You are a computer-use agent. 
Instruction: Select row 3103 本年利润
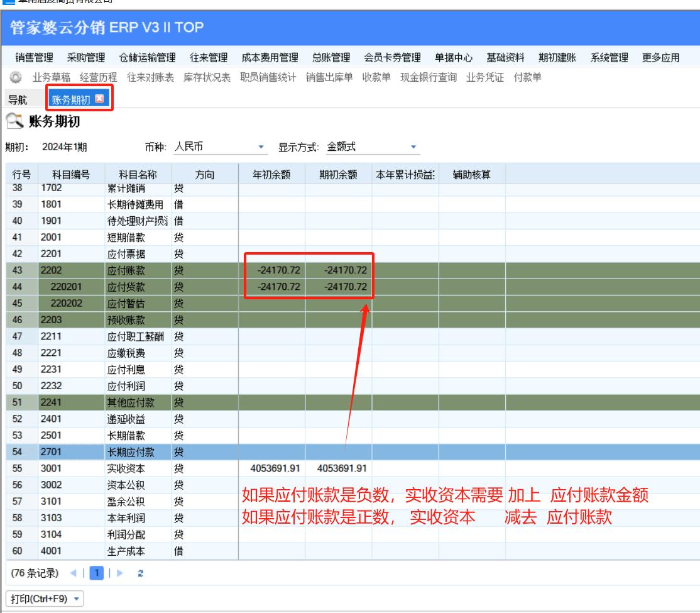(x=353, y=518)
